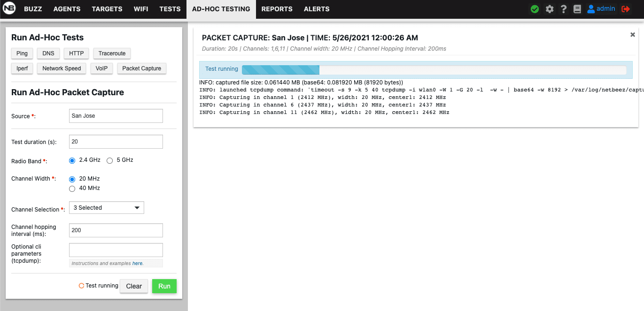Click the orange Test running spinner icon
This screenshot has width=644, height=311.
tap(81, 285)
